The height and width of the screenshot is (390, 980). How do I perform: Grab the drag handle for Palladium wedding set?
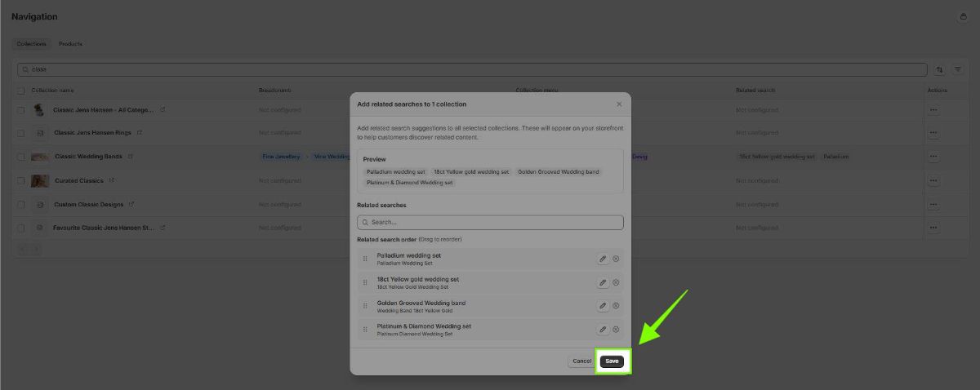click(x=365, y=259)
